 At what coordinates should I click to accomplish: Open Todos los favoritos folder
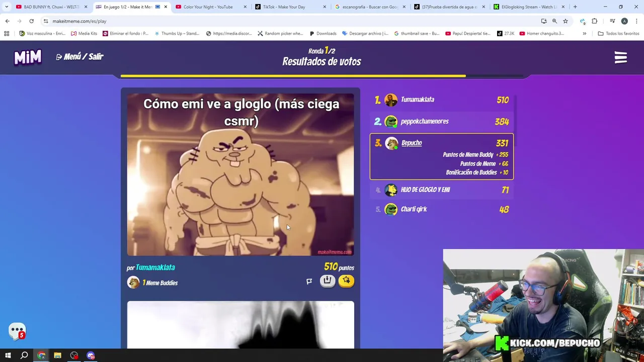coord(618,34)
